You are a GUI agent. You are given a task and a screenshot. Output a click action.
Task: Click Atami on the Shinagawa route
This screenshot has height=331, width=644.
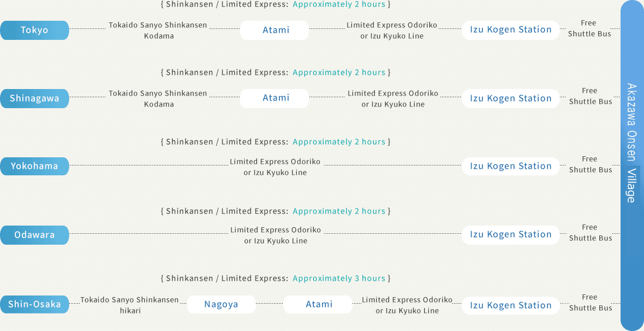point(275,98)
